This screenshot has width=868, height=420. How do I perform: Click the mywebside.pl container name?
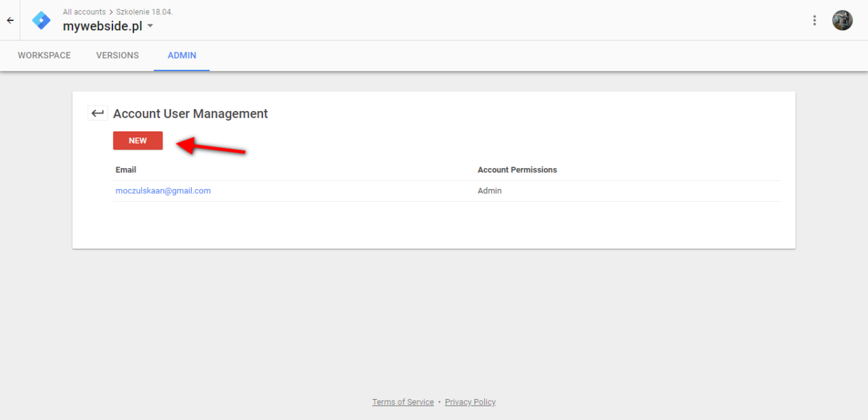(x=103, y=26)
